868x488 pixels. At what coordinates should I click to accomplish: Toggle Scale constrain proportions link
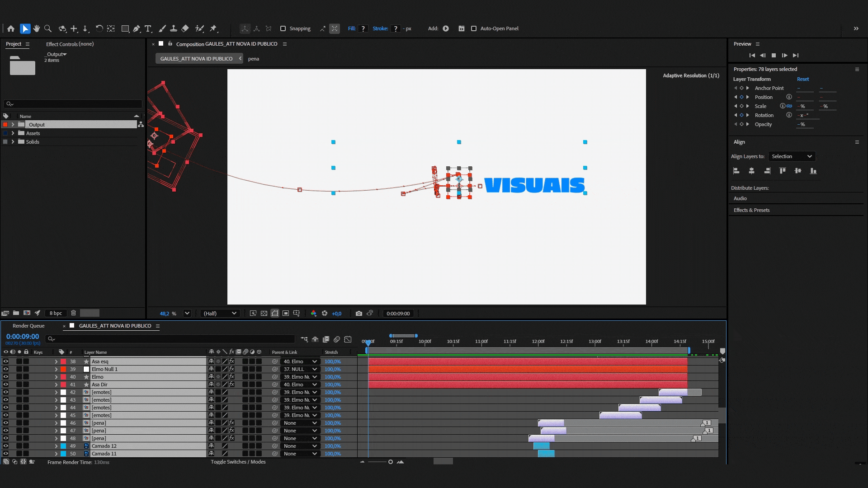click(x=789, y=106)
